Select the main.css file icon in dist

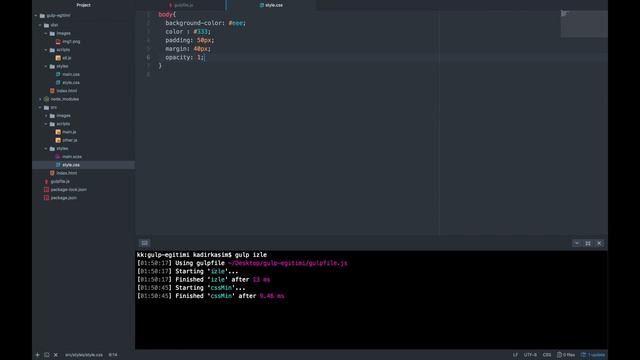(58, 74)
